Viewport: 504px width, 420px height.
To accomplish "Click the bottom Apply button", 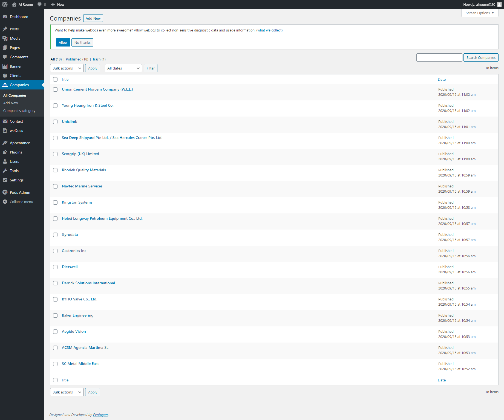I will click(93, 392).
